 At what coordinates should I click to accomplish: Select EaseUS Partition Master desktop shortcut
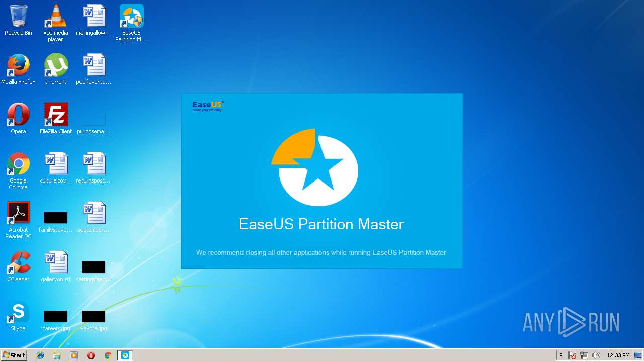tap(131, 23)
